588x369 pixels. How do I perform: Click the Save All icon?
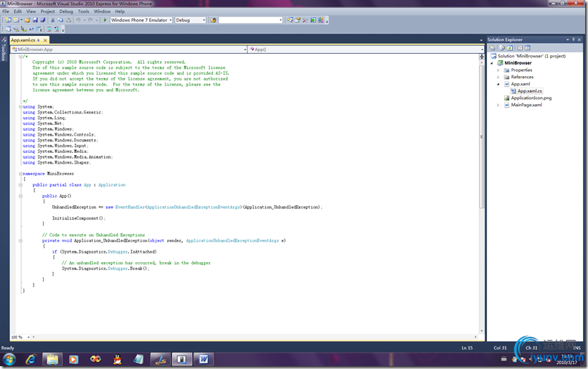(x=43, y=20)
